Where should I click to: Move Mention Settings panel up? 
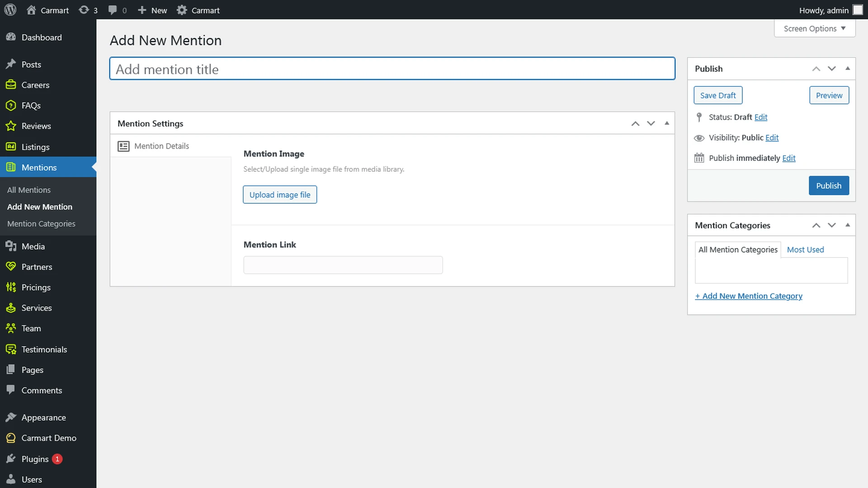coord(635,123)
